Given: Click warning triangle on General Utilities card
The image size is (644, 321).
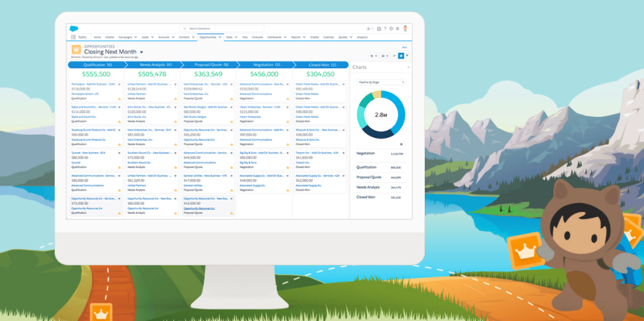Looking at the screenshot, I should (x=231, y=190).
